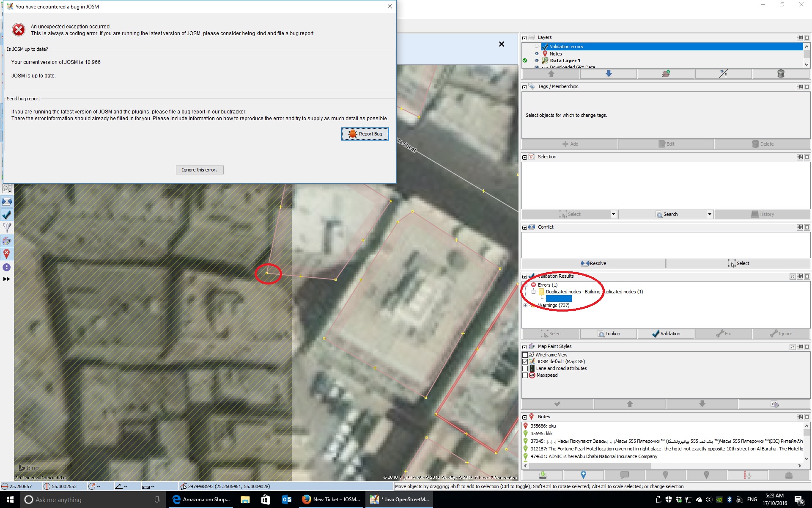Collapse the Selection panel
Screen dimensions: 812x508
pyautogui.click(x=525, y=157)
